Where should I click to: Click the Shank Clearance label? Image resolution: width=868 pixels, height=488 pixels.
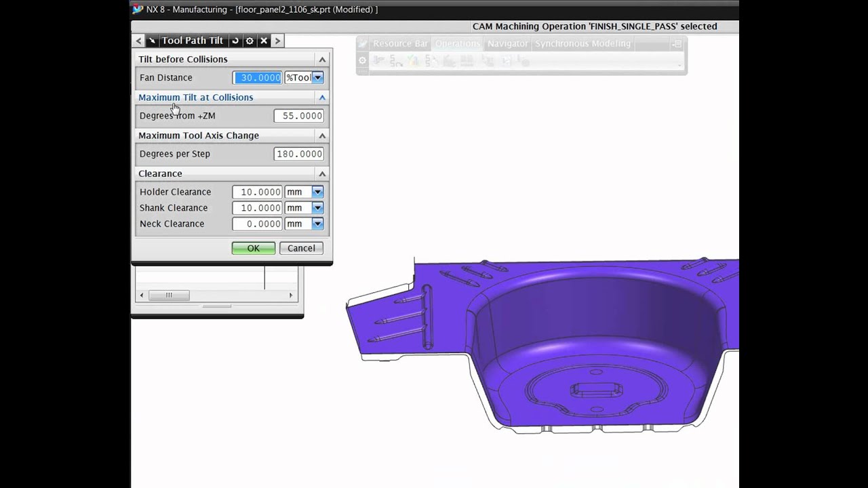174,208
